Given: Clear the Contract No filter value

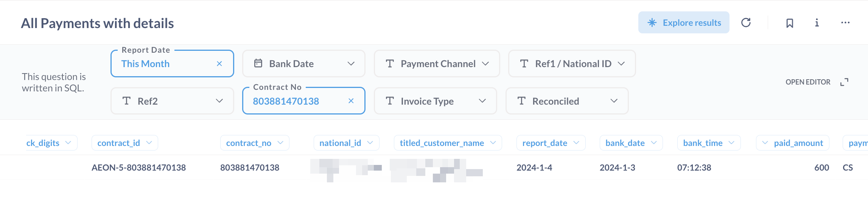Looking at the screenshot, I should click(x=351, y=101).
